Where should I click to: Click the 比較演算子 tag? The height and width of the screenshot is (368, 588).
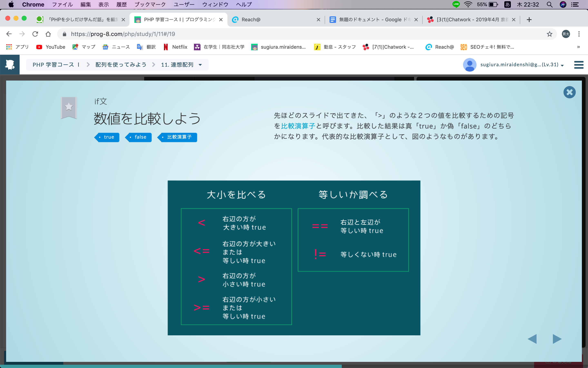click(177, 137)
